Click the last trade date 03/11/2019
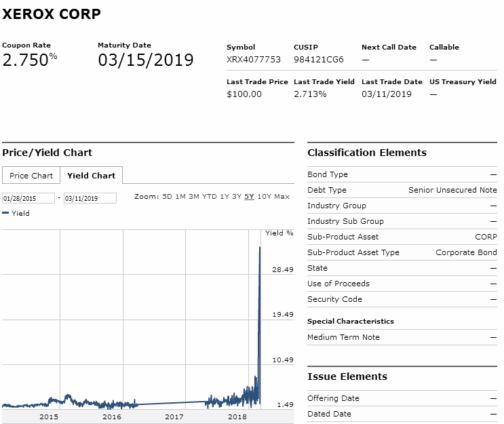 click(x=387, y=94)
